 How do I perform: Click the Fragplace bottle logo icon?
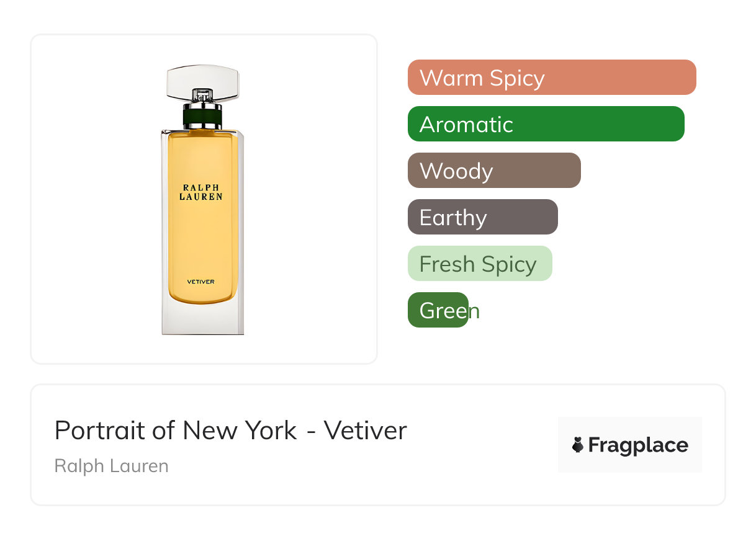[x=578, y=445]
